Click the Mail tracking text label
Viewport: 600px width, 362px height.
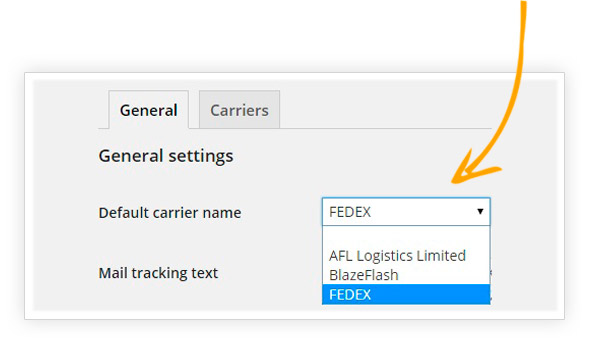pyautogui.click(x=158, y=273)
